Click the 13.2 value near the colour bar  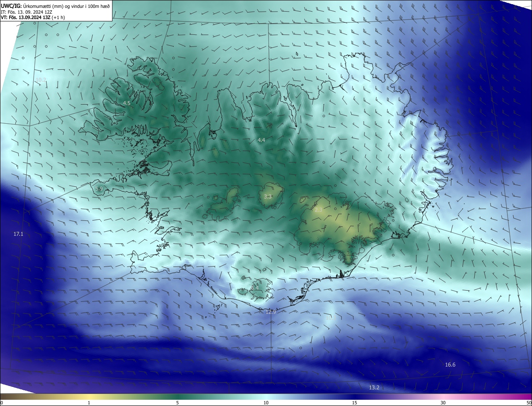click(x=374, y=388)
